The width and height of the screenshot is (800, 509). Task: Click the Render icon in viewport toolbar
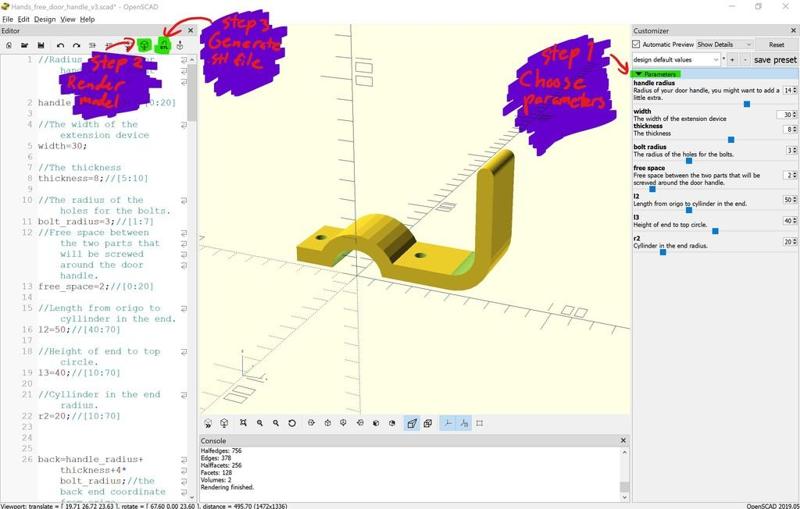pos(224,423)
